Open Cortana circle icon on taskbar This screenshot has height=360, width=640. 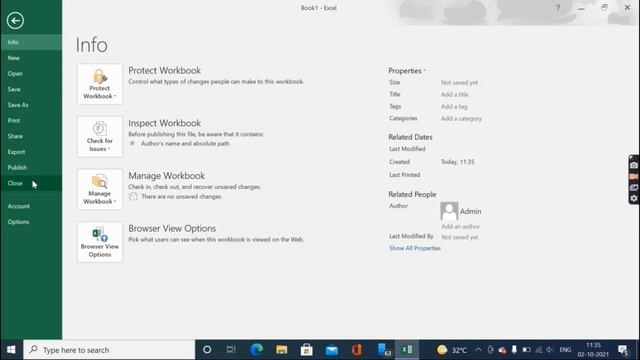207,350
